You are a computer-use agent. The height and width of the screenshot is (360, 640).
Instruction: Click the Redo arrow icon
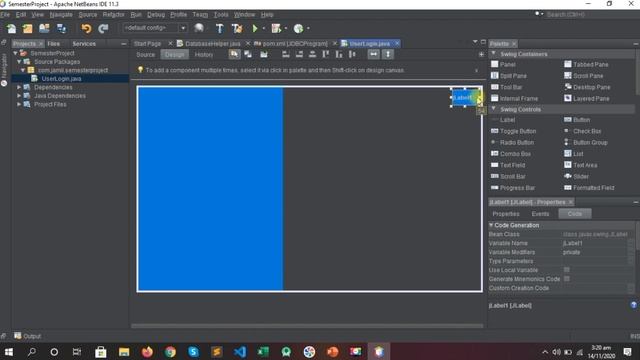click(x=103, y=29)
